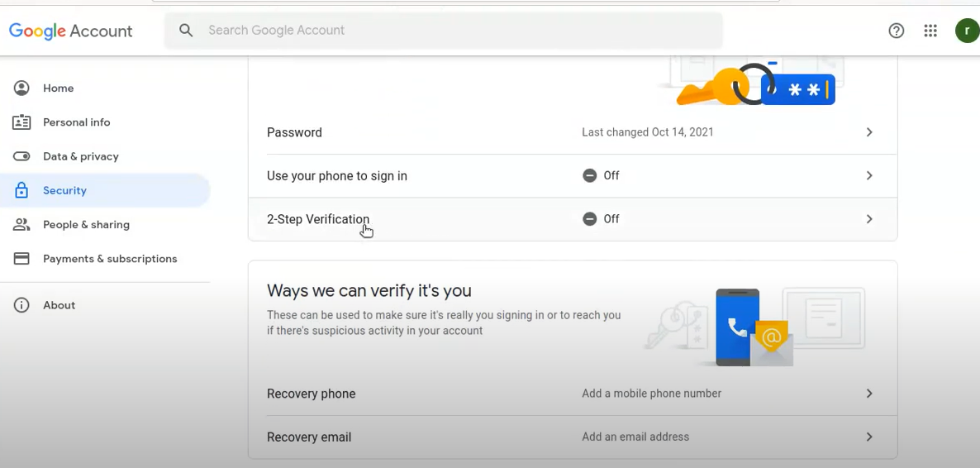Image resolution: width=980 pixels, height=468 pixels.
Task: Click the Data & privacy toggle icon
Action: pos(21,156)
